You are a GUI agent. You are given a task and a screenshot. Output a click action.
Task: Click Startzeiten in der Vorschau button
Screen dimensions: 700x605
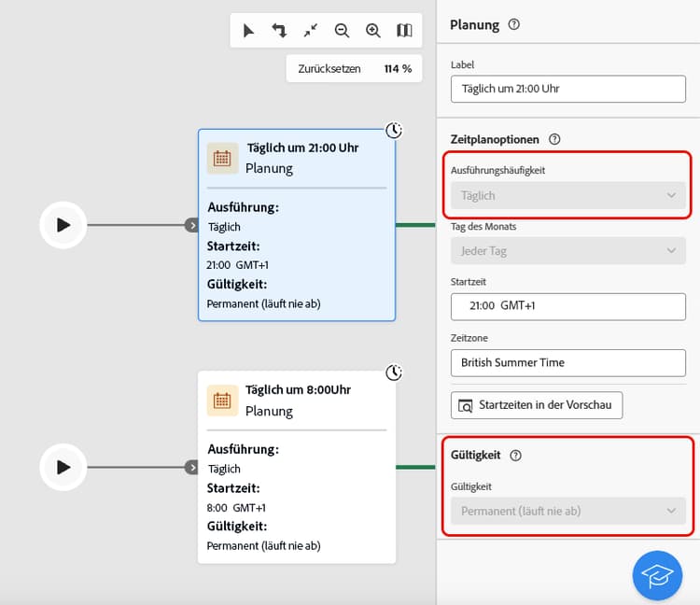click(537, 405)
